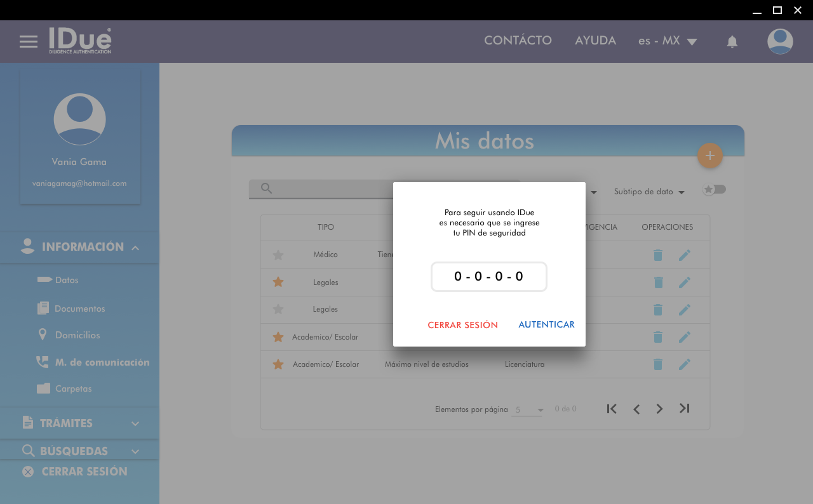Toggle the favorites filter switch

[714, 190]
